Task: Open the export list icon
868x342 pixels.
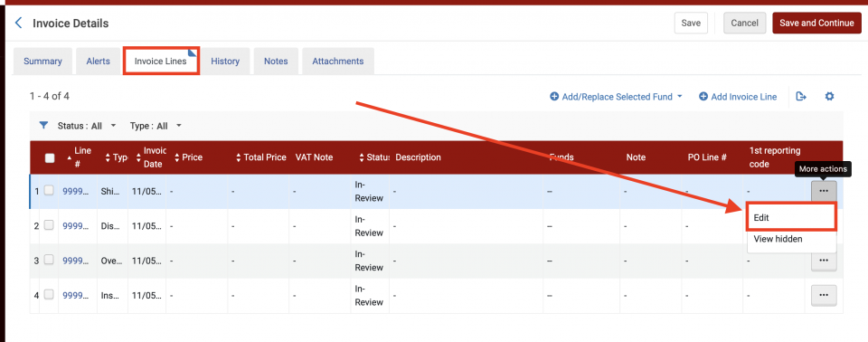Action: coord(800,97)
